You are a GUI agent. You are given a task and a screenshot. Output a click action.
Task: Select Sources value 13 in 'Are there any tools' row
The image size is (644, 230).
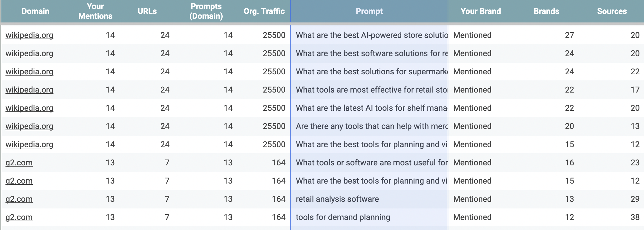(635, 126)
